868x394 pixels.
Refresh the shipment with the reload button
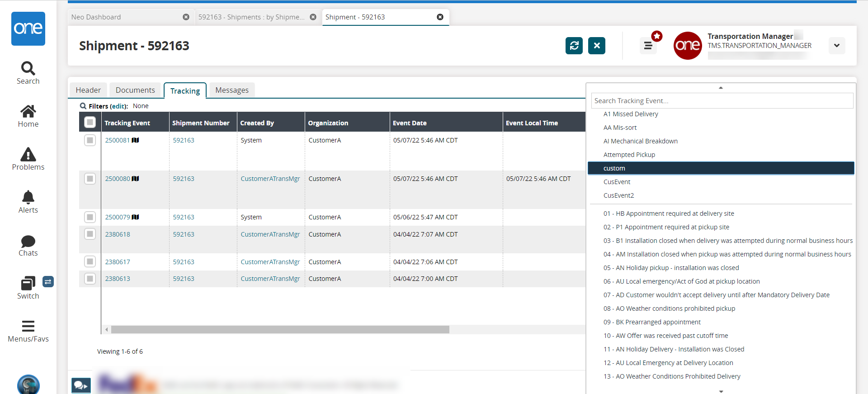[x=574, y=46]
